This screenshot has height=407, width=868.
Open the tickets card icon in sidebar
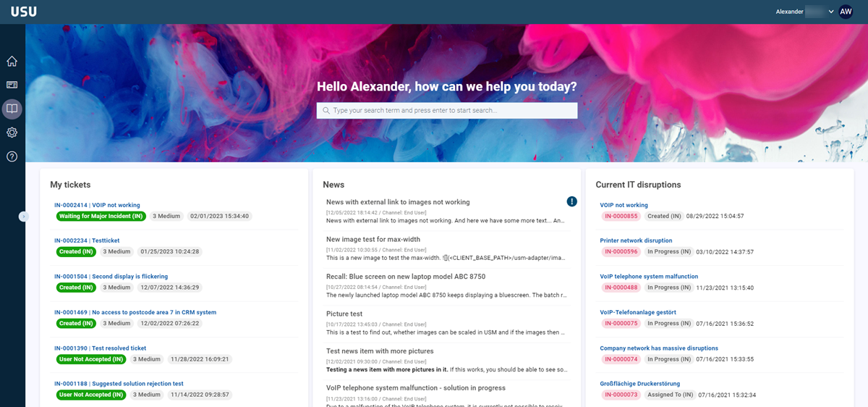click(12, 85)
